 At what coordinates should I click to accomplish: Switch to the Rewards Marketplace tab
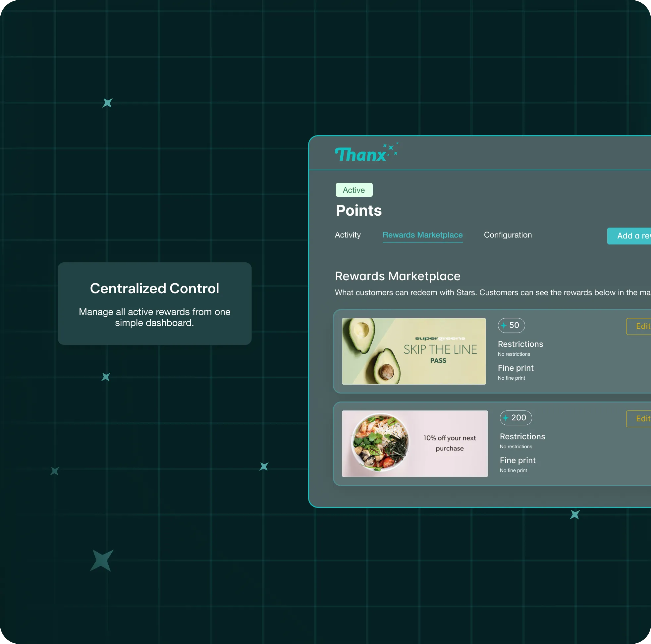(x=422, y=235)
